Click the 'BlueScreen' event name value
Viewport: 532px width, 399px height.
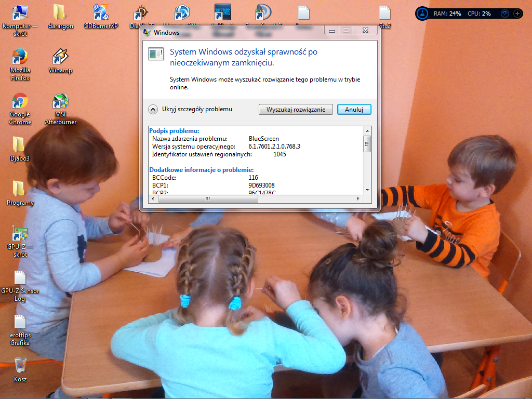click(x=263, y=138)
